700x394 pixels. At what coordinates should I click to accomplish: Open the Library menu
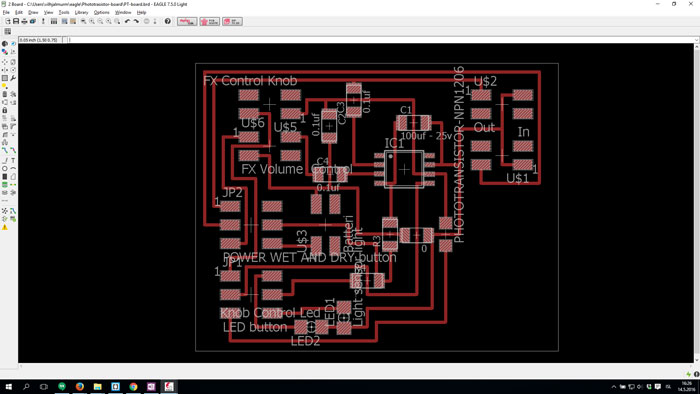(81, 12)
